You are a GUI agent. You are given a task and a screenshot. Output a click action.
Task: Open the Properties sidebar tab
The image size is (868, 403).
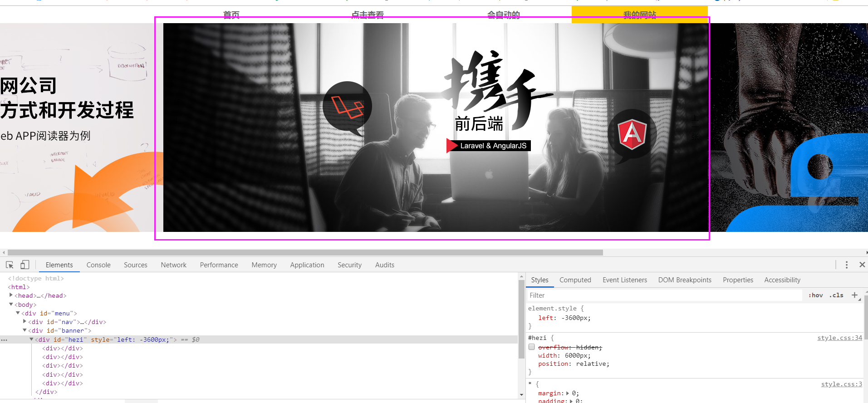coord(738,280)
